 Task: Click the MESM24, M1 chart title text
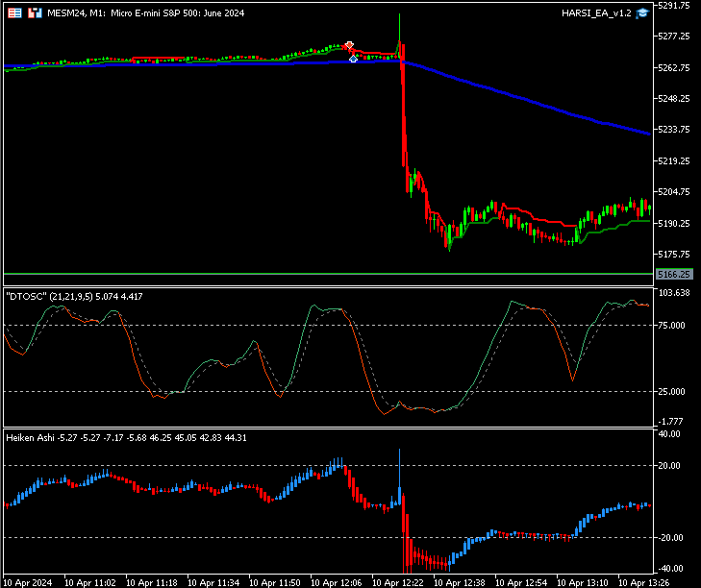(x=146, y=12)
